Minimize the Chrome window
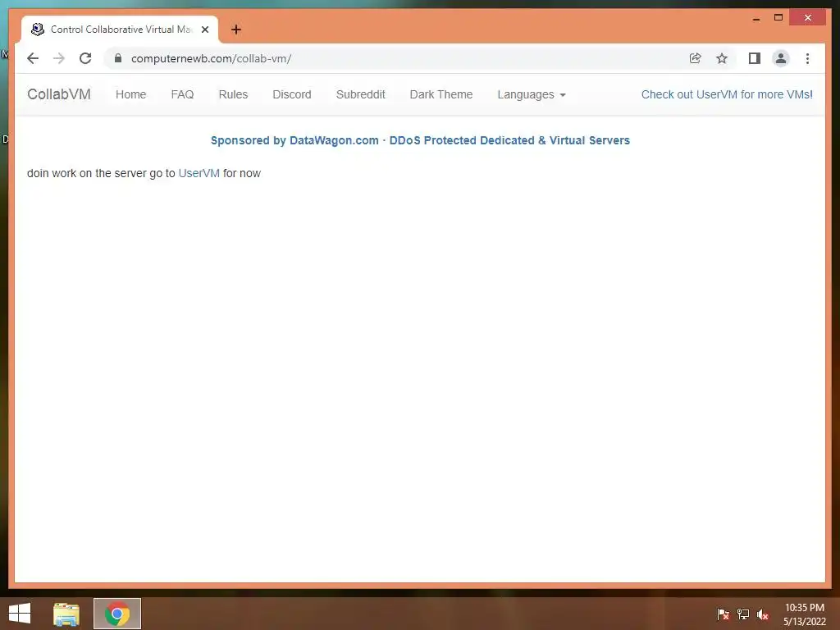The image size is (840, 630). (756, 18)
